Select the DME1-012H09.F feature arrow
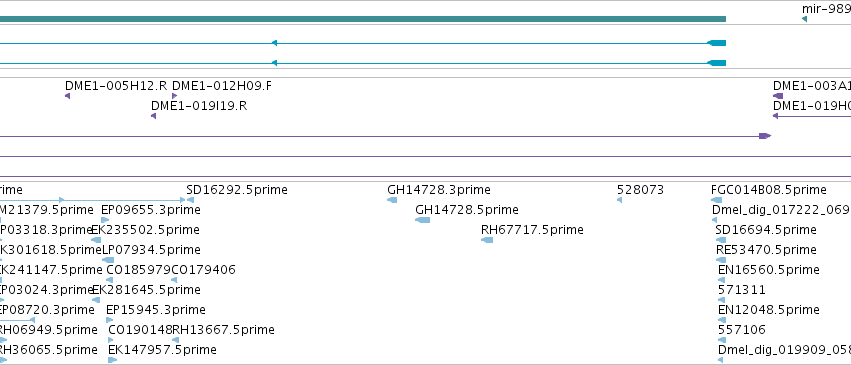 (x=175, y=96)
